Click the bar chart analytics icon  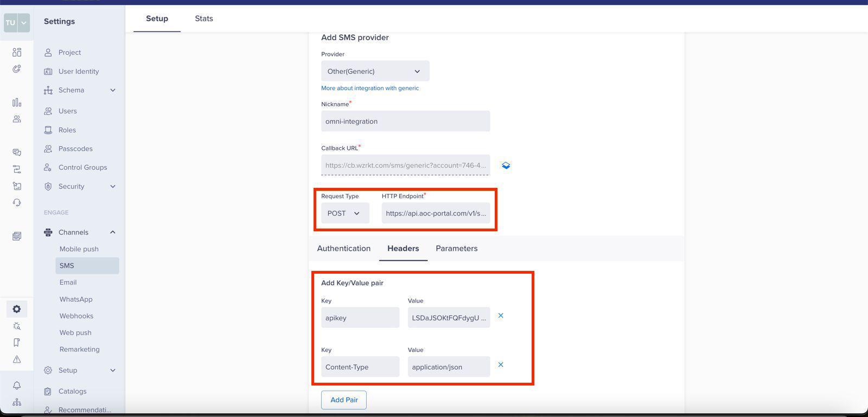[x=17, y=103]
